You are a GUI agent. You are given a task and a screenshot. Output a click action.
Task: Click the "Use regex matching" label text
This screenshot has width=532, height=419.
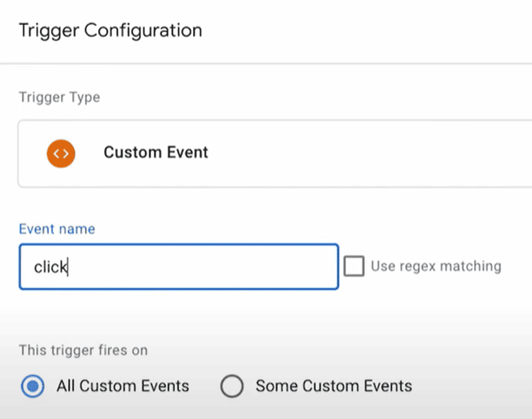pos(436,266)
